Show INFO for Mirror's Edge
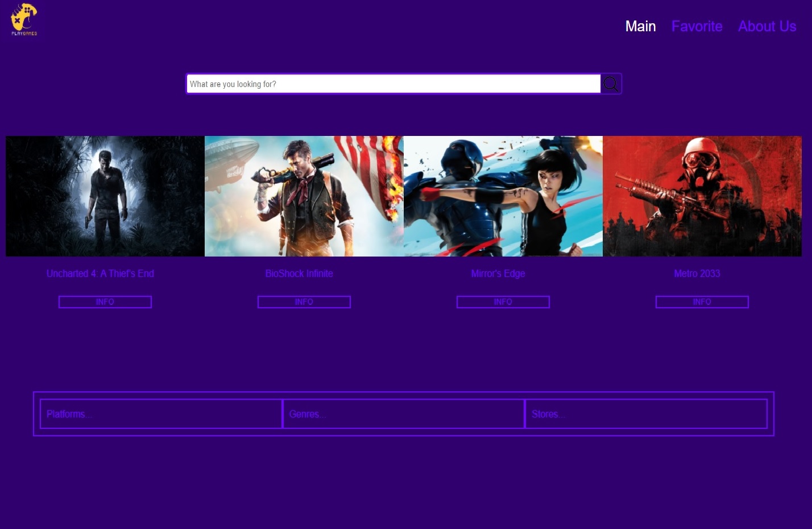 point(503,302)
